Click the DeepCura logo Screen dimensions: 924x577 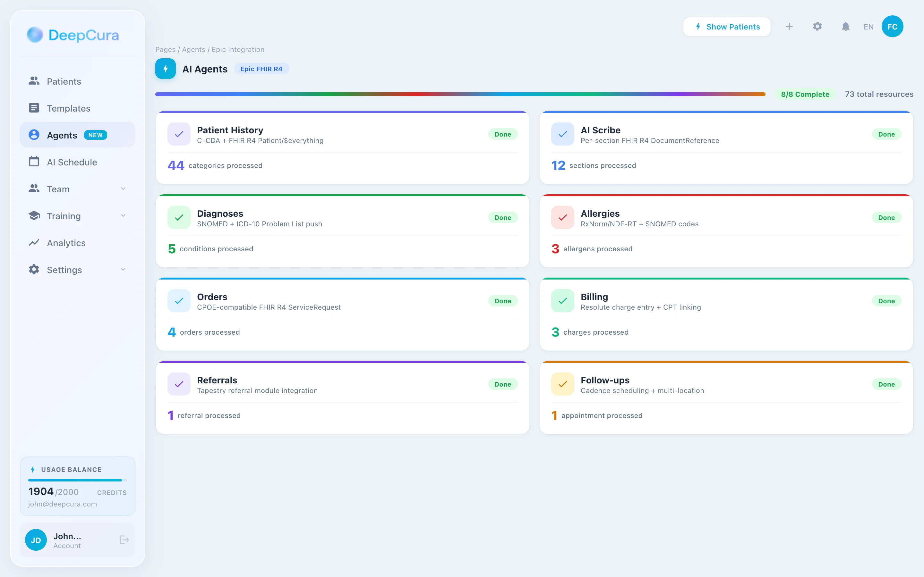pos(73,35)
